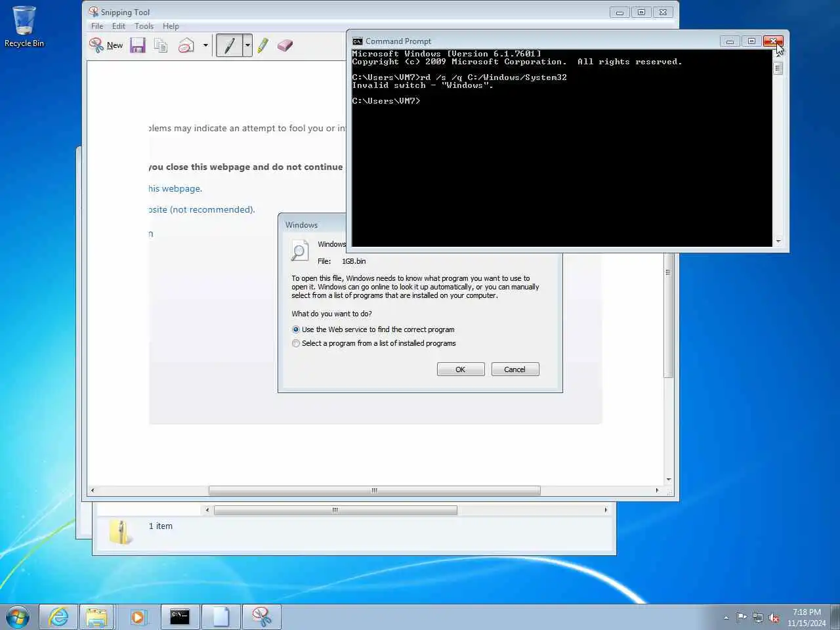
Task: Click the zipped folder icon in Explorer details pane
Action: click(121, 532)
